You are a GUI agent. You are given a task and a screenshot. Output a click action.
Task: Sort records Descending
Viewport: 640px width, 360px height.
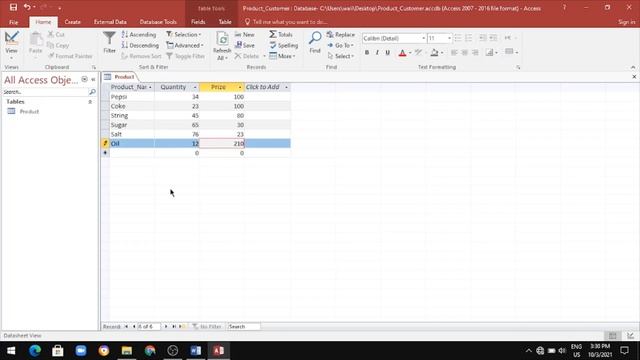click(x=140, y=45)
